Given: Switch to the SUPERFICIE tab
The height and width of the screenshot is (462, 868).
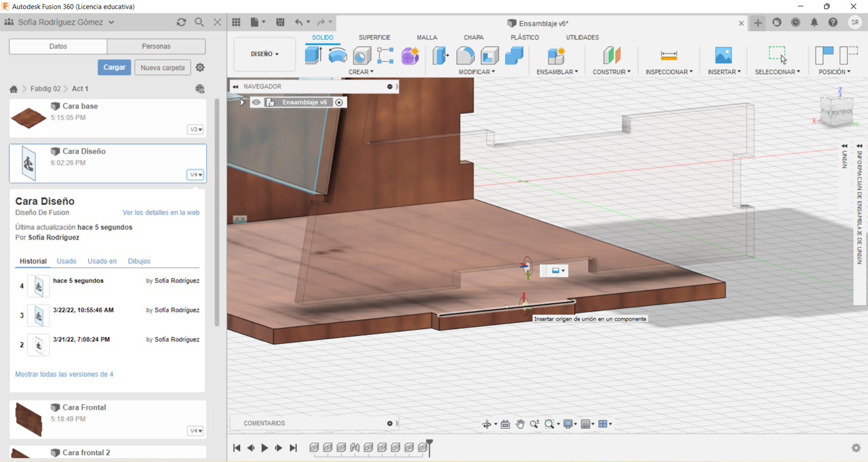Looking at the screenshot, I should [374, 37].
